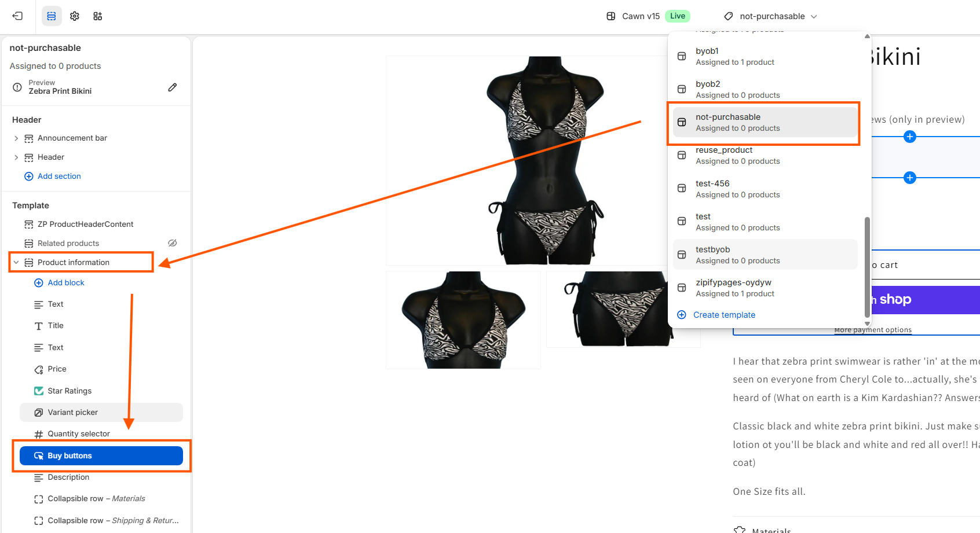This screenshot has width=980, height=533.
Task: Toggle visibility of Related products section
Action: pos(172,243)
